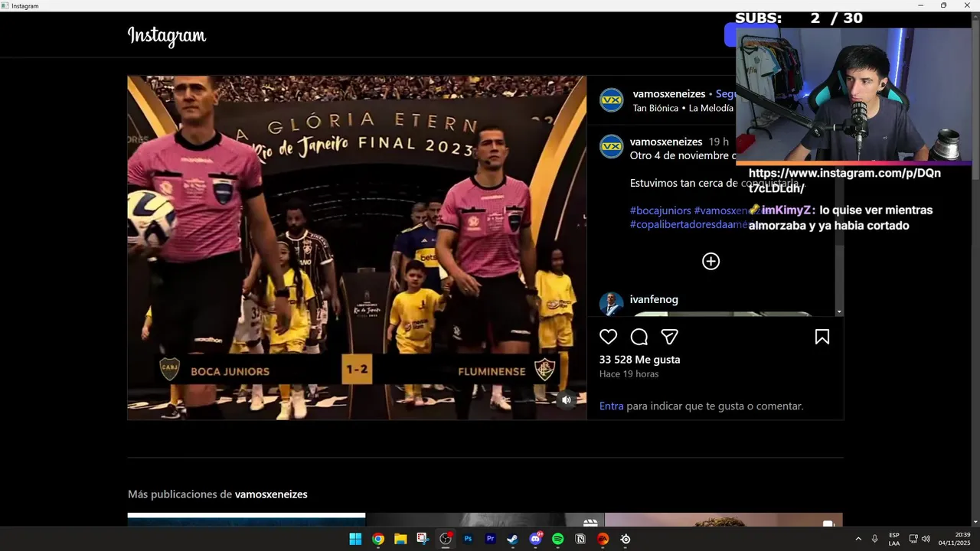Load more comments with the plus circle
This screenshot has width=980, height=551.
[x=710, y=261]
